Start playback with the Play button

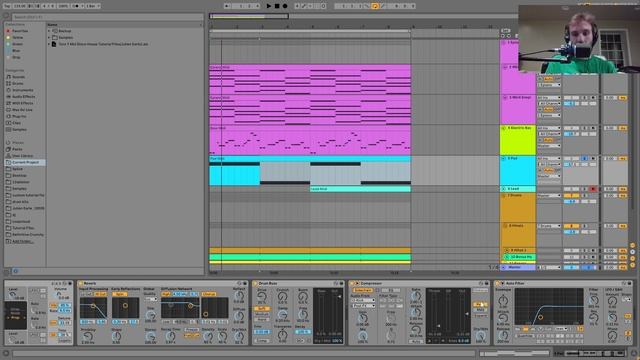(269, 6)
